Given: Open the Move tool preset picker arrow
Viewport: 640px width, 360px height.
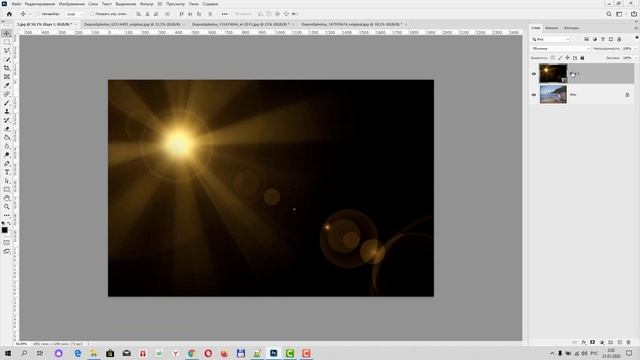Looking at the screenshot, I should (x=29, y=14).
